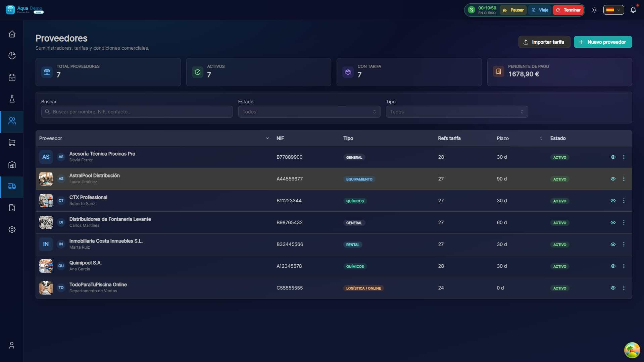View Inmobiliaria Costa Inmuebles with eye icon

[613, 244]
